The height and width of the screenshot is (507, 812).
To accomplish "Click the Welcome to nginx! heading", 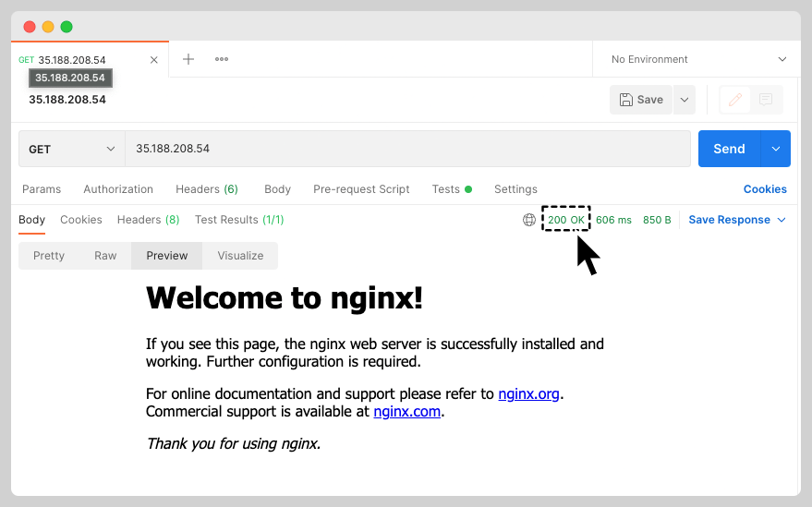I will 285,298.
